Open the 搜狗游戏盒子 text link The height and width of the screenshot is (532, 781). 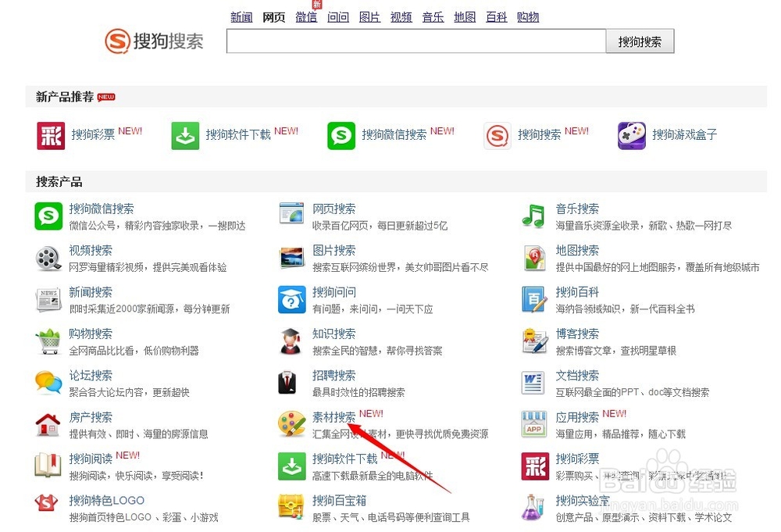(685, 134)
